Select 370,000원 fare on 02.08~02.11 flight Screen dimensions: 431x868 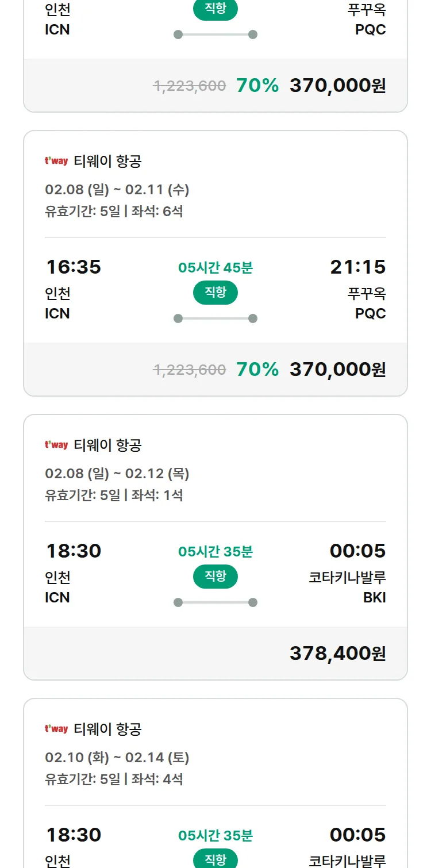pos(337,370)
